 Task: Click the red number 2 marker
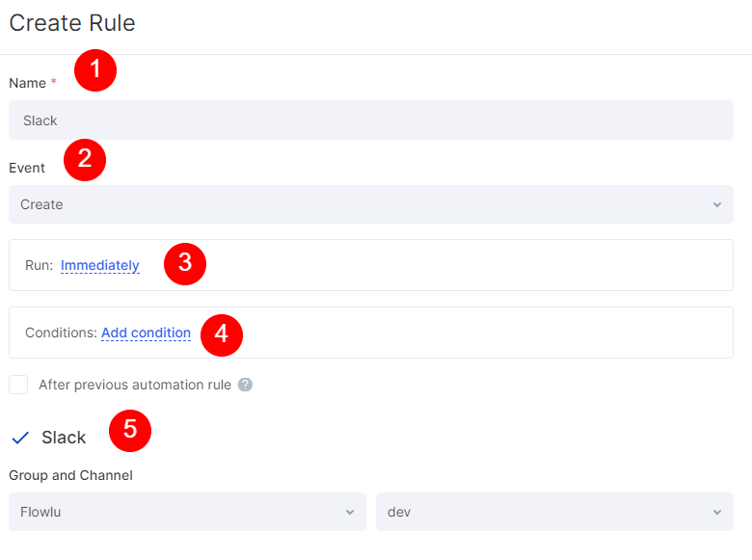coord(85,159)
